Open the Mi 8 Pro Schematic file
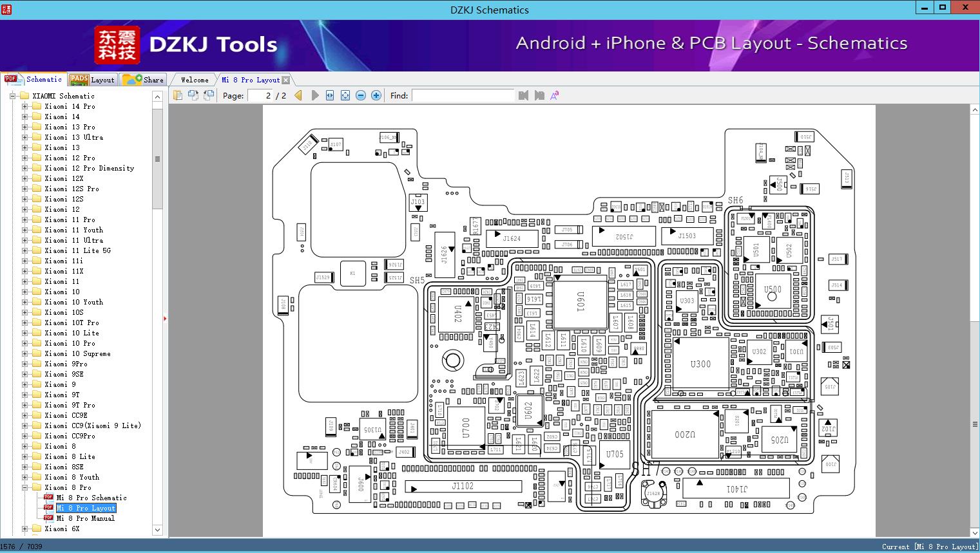Screen dimensions: 980x553 [91, 498]
